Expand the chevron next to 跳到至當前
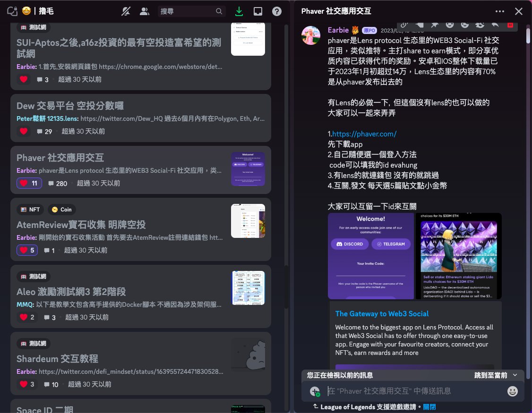The image size is (532, 413). (516, 375)
